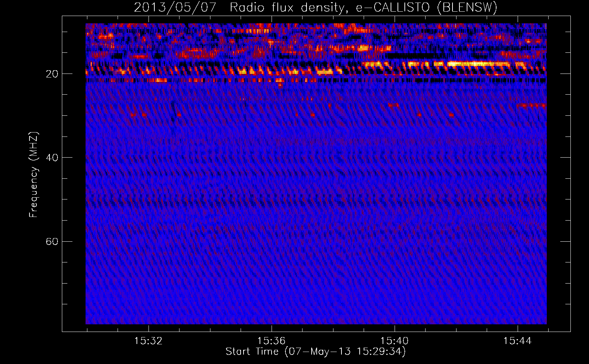The width and height of the screenshot is (589, 364).
Task: Click the 60 frequency tick label
Action: pyautogui.click(x=52, y=242)
